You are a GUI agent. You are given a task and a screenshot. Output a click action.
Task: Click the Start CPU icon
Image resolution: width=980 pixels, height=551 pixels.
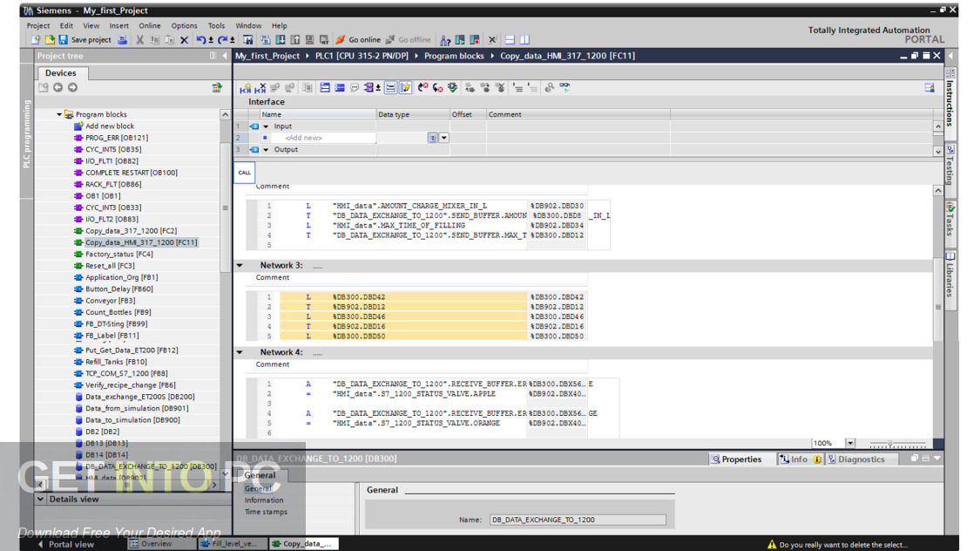click(x=460, y=39)
